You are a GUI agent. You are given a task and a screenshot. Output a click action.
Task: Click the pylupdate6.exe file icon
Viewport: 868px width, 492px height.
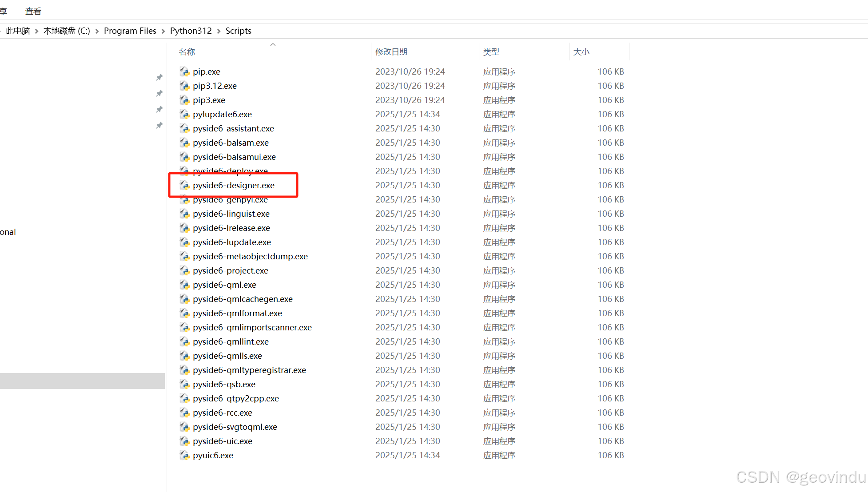[x=184, y=114]
